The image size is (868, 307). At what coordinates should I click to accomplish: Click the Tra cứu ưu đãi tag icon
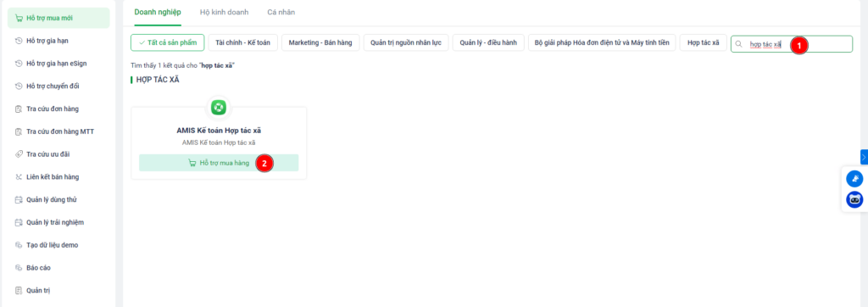(x=19, y=154)
